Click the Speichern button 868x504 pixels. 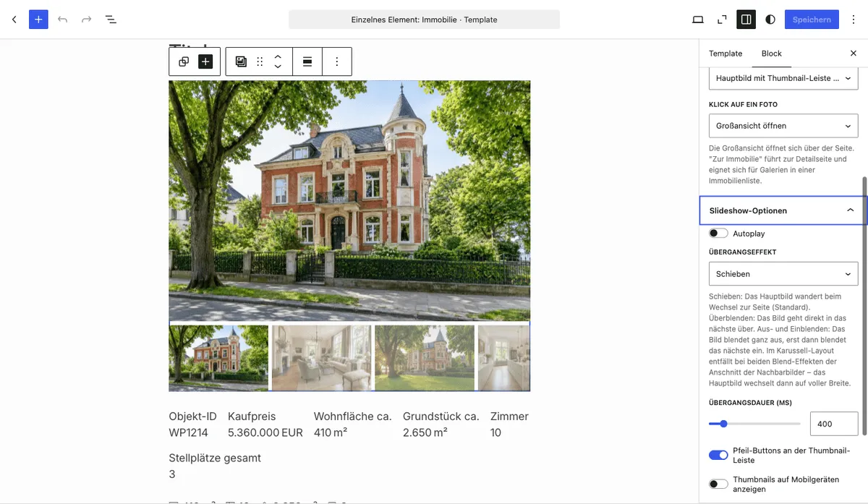(812, 20)
